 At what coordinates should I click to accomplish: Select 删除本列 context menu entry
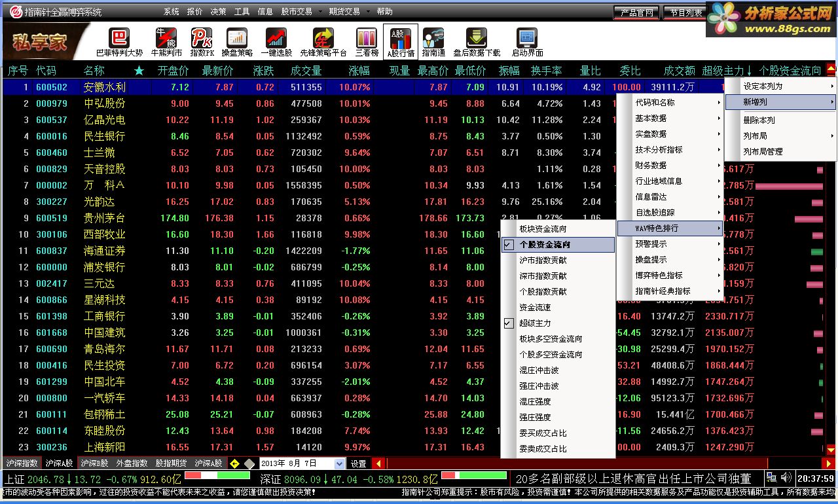click(781, 120)
